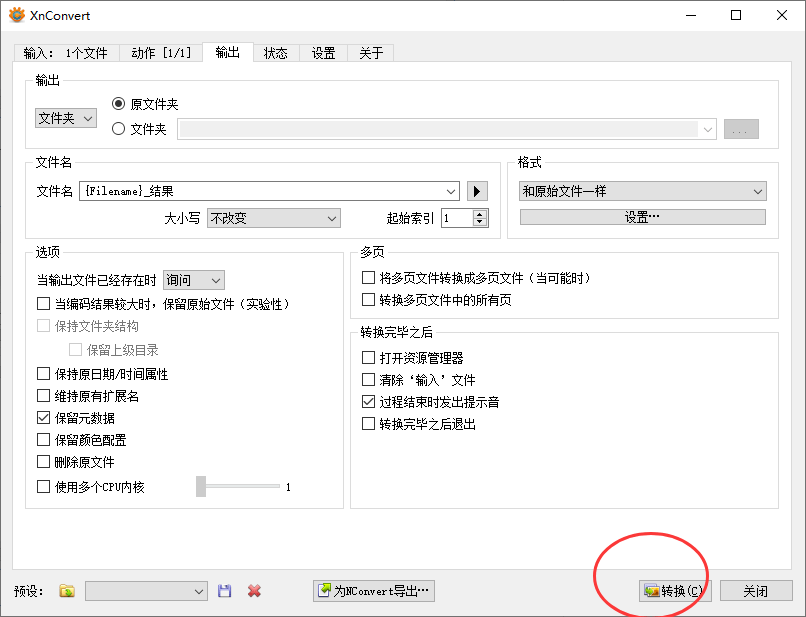The height and width of the screenshot is (617, 806).
Task: Open the preset folder icon
Action: [x=67, y=591]
